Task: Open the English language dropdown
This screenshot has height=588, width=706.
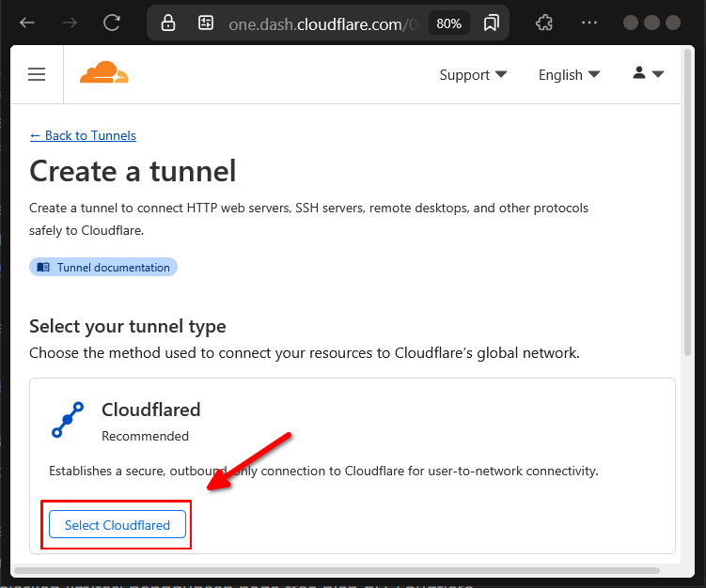Action: point(569,75)
